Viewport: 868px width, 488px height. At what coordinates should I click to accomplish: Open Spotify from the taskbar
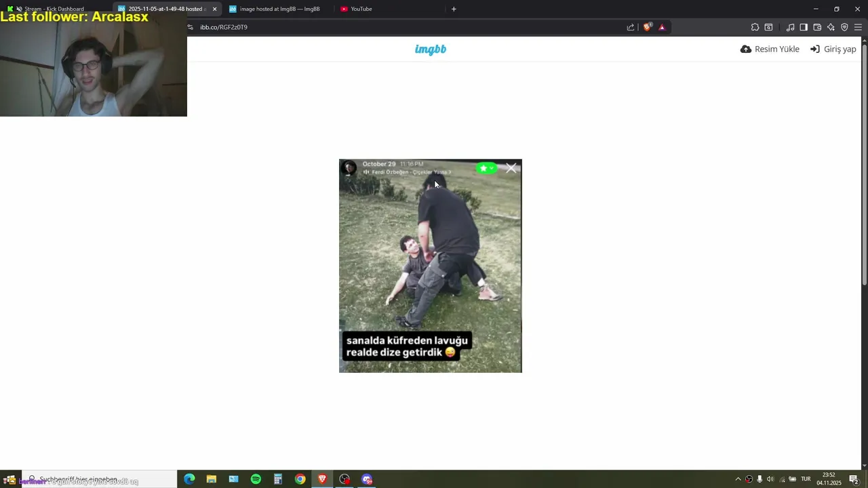pyautogui.click(x=256, y=479)
